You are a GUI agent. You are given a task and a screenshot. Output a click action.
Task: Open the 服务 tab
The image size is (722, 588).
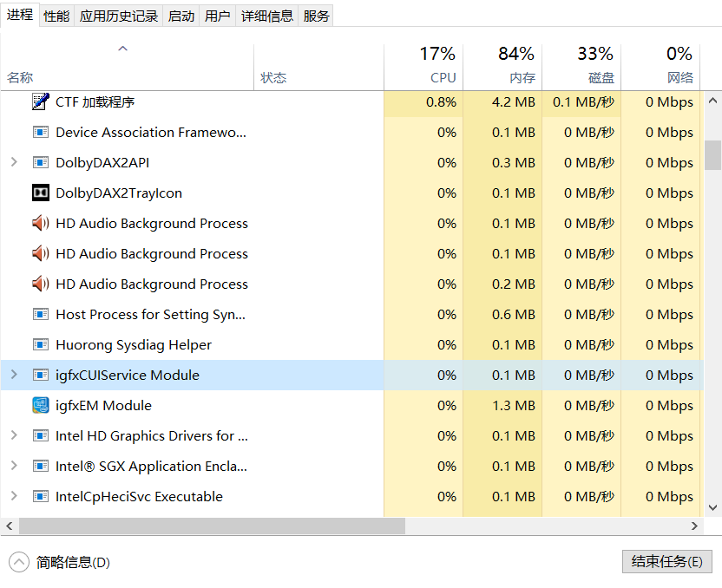[x=316, y=16]
